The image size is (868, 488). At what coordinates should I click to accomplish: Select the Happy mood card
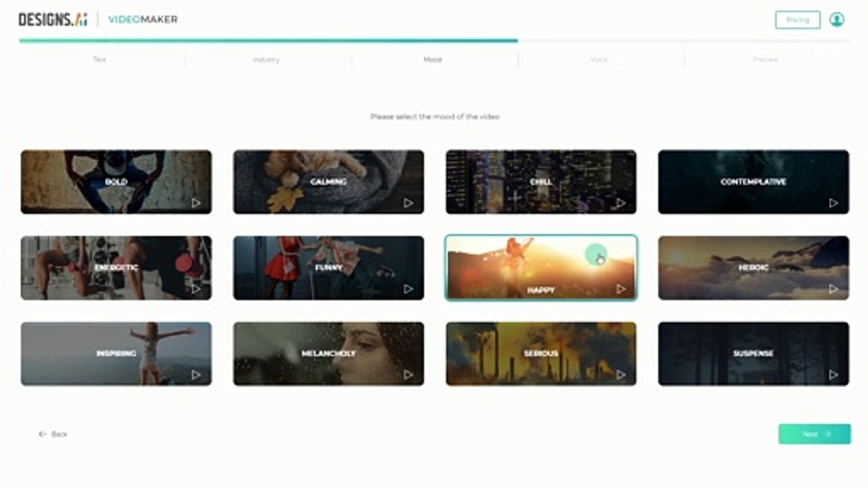[541, 268]
